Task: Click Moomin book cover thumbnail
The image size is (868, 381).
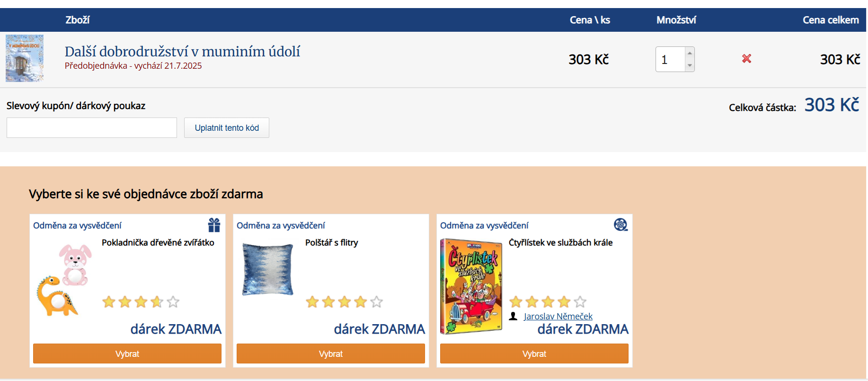Action: tap(25, 58)
